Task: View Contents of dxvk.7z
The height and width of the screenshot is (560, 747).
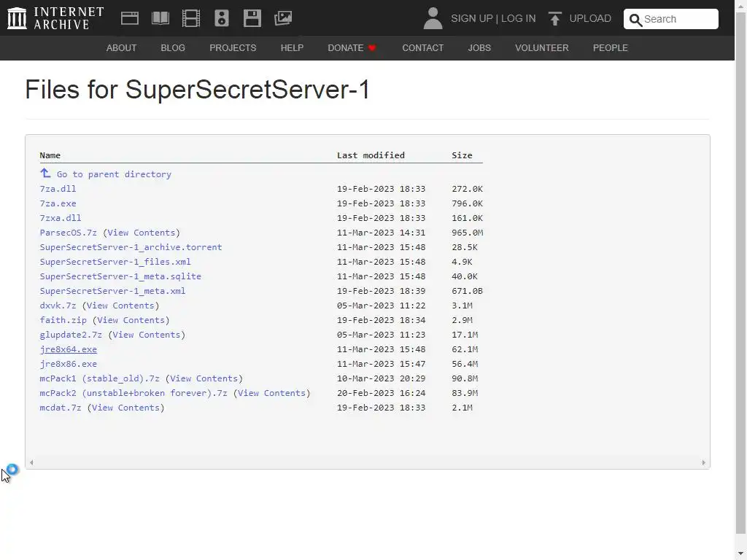Action: point(120,306)
